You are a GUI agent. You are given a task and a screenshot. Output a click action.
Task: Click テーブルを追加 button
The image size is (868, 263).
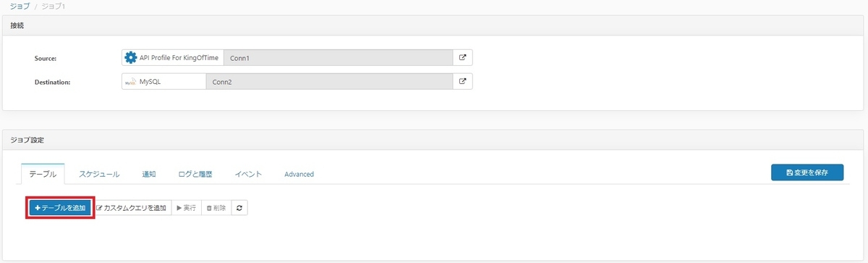[x=60, y=208]
